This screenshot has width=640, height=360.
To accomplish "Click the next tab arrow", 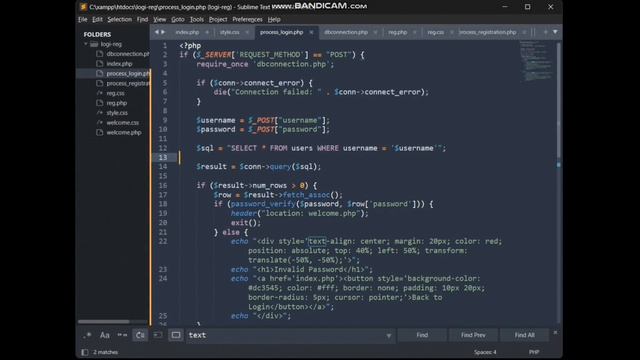I will [x=163, y=32].
